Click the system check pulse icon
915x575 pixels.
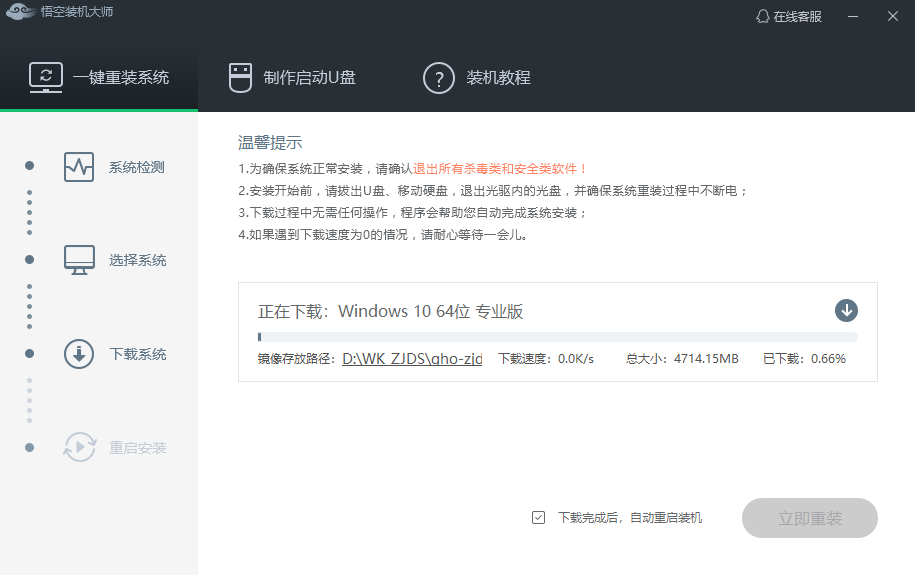(x=79, y=167)
